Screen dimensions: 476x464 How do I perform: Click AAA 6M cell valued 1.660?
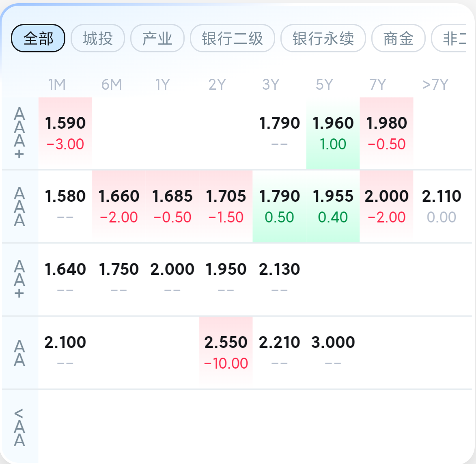coord(119,206)
